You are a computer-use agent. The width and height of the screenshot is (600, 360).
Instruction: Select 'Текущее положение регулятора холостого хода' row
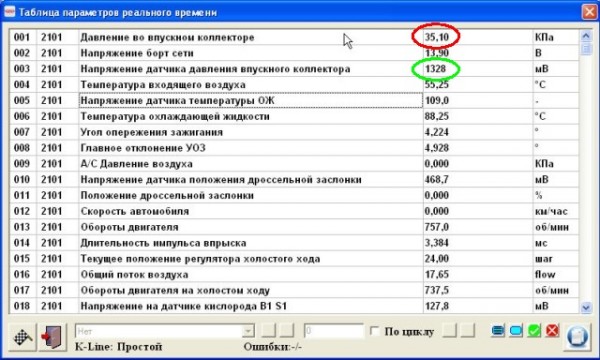pyautogui.click(x=294, y=259)
